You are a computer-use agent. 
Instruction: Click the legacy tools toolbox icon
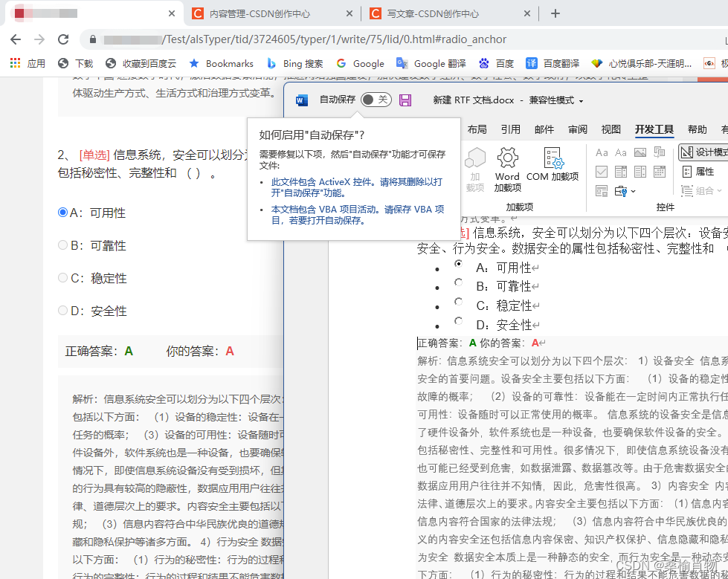pyautogui.click(x=621, y=191)
